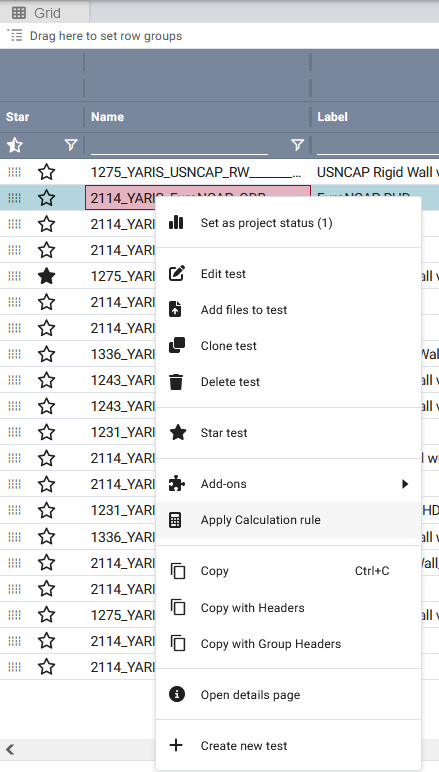The image size is (439, 772).
Task: Toggle the starred-only filter in Star column
Action: [15, 145]
